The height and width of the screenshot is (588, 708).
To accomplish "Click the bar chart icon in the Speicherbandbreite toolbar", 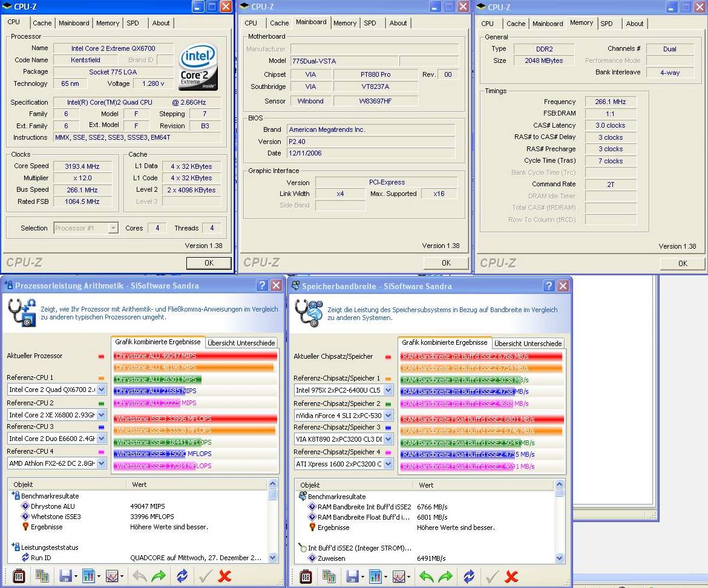I will 376,577.
